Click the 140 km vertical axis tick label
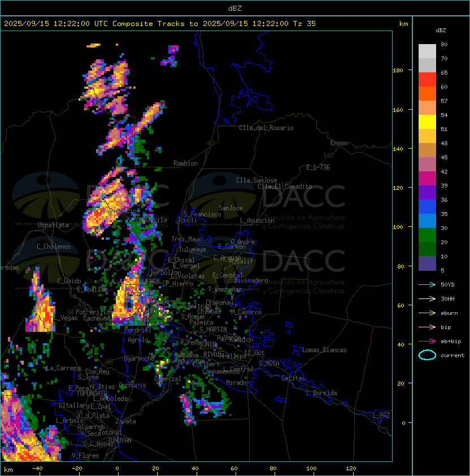470x476 pixels. point(398,149)
